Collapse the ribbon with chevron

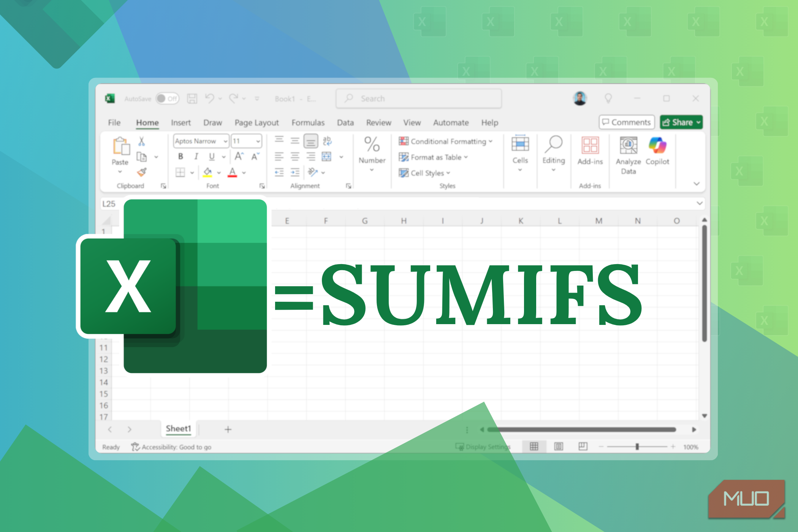coord(697,184)
